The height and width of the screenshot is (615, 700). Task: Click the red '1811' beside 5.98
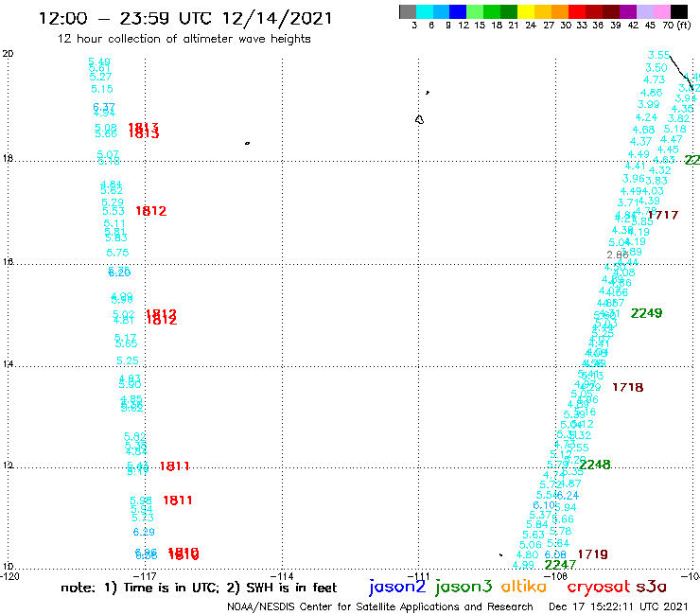pyautogui.click(x=178, y=501)
